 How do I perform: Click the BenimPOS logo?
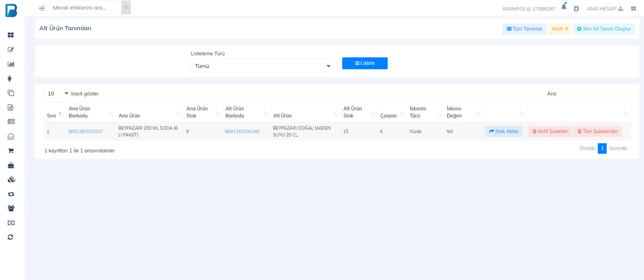11,10
